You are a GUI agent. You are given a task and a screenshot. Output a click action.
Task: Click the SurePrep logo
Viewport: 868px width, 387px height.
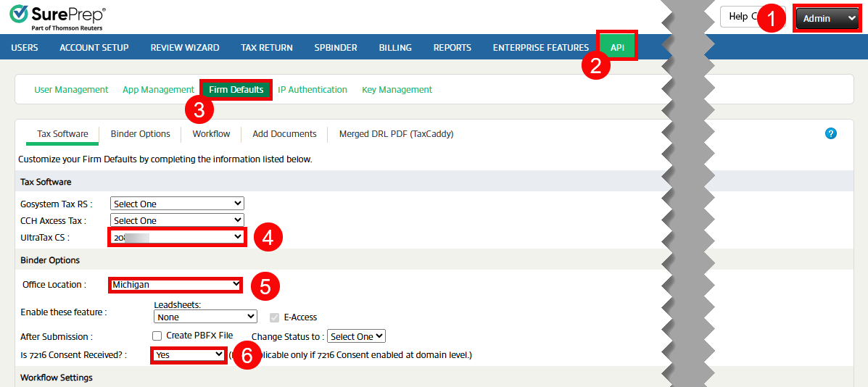(58, 17)
